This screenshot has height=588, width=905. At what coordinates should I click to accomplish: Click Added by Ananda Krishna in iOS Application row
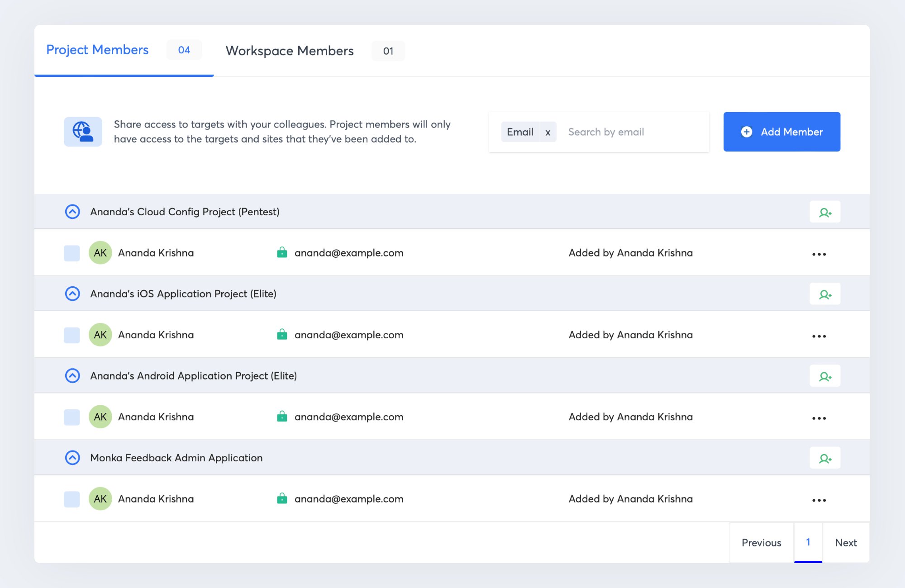631,335
